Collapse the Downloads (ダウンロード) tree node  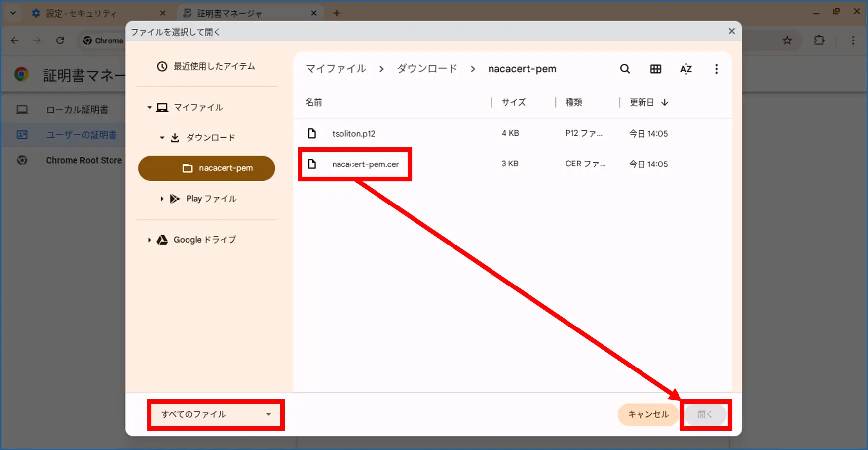pos(162,138)
